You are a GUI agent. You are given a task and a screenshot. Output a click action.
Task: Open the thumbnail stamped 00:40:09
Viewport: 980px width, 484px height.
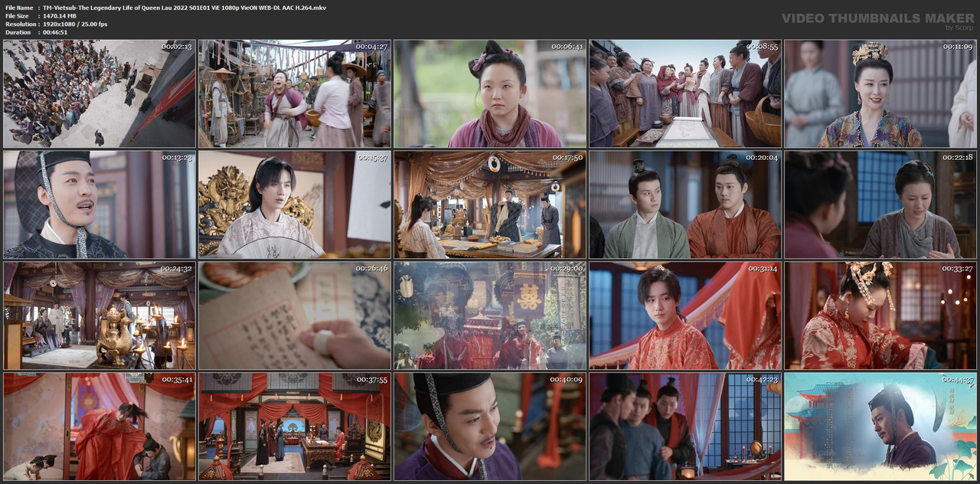click(490, 427)
